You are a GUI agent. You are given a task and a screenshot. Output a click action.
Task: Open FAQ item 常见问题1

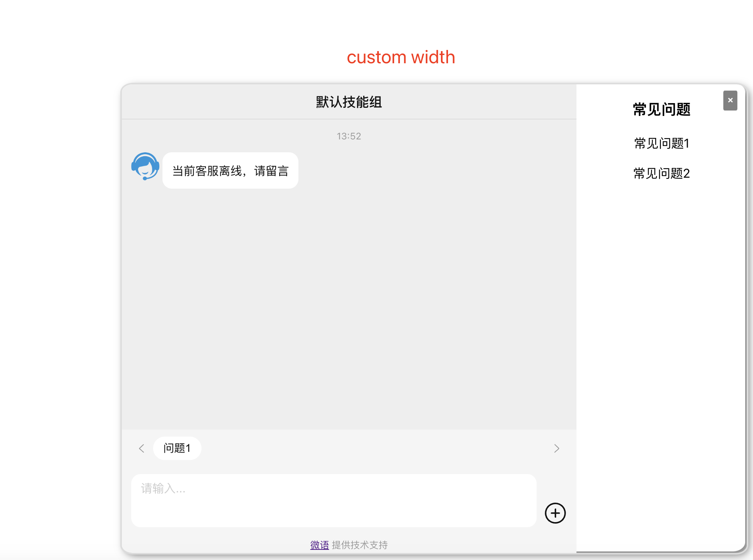pos(662,143)
